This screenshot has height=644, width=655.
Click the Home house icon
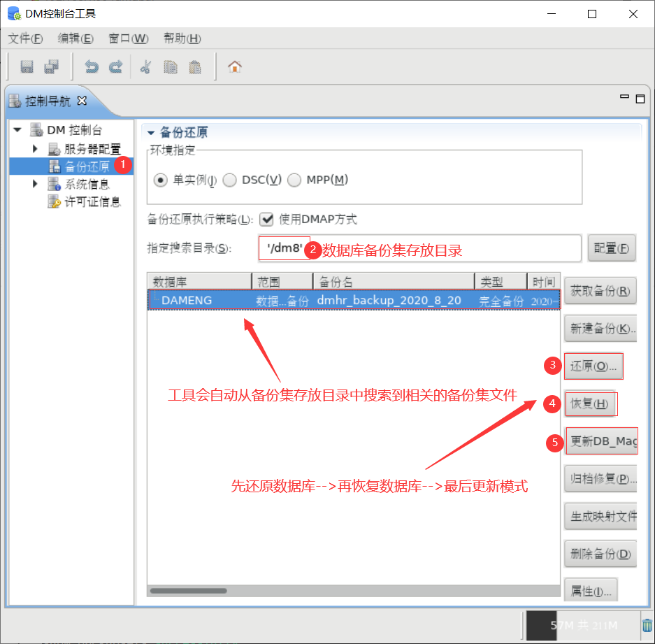tap(235, 67)
